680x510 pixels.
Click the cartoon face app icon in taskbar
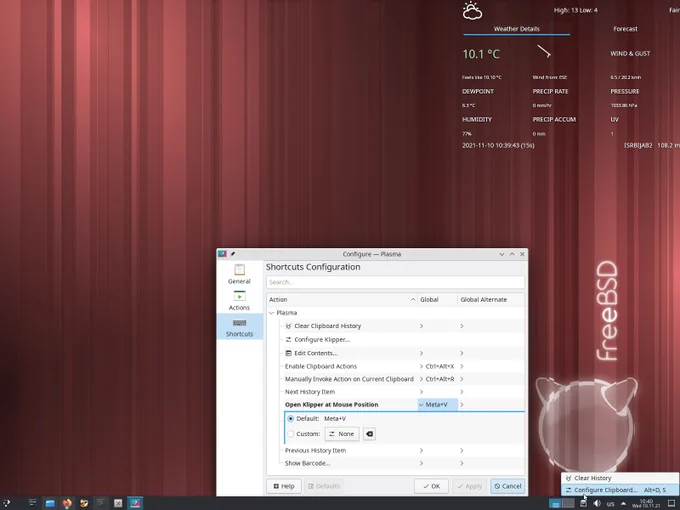84,503
